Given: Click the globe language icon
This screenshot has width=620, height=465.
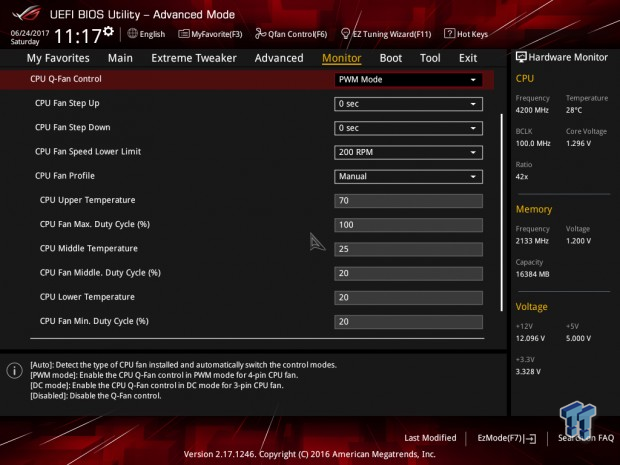Looking at the screenshot, I should [x=132, y=34].
